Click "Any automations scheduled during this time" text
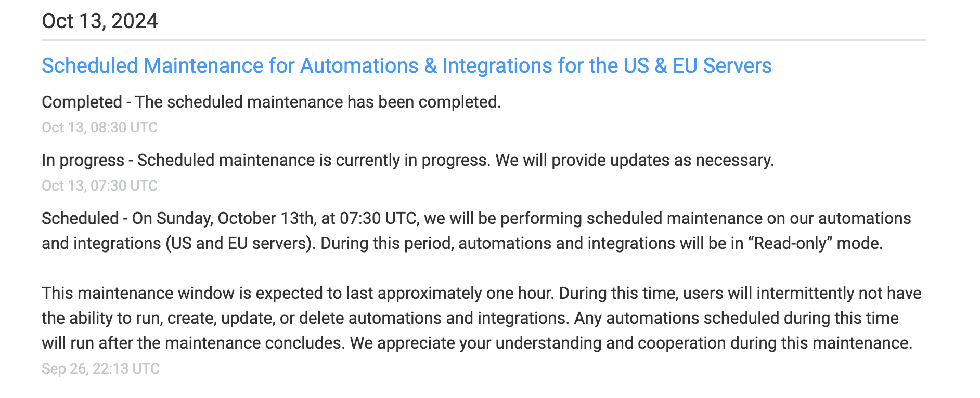The image size is (980, 398). pyautogui.click(x=736, y=318)
